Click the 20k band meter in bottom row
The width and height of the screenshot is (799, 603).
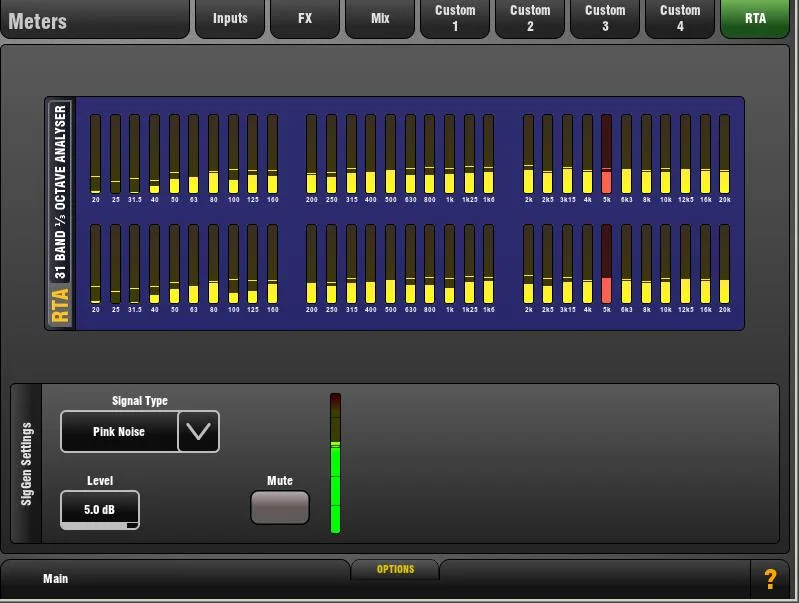[x=724, y=264]
